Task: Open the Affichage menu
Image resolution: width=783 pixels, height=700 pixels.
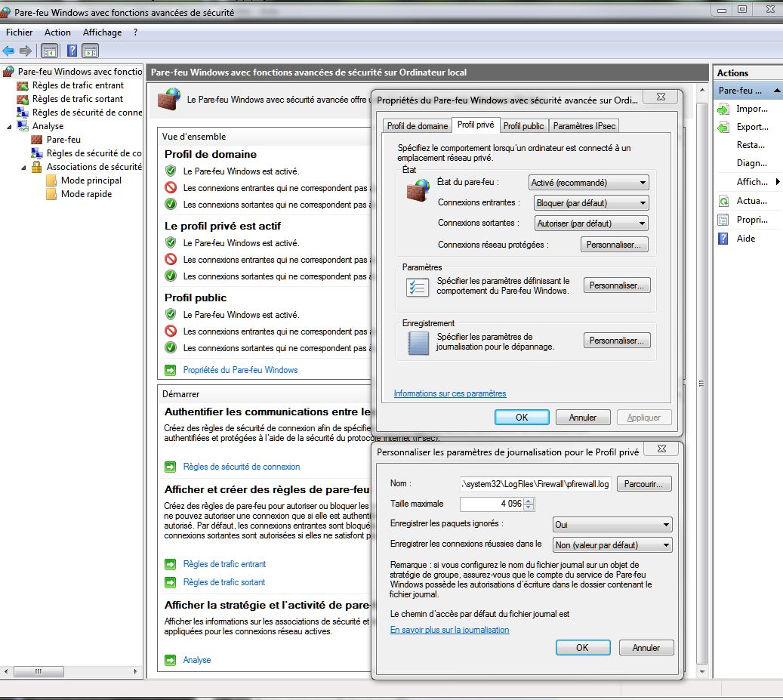Action: click(102, 32)
